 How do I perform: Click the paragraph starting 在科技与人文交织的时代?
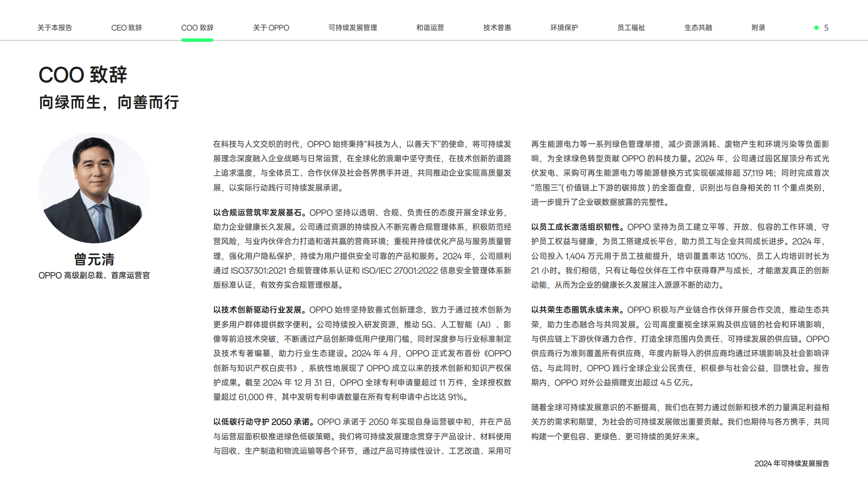coord(362,166)
